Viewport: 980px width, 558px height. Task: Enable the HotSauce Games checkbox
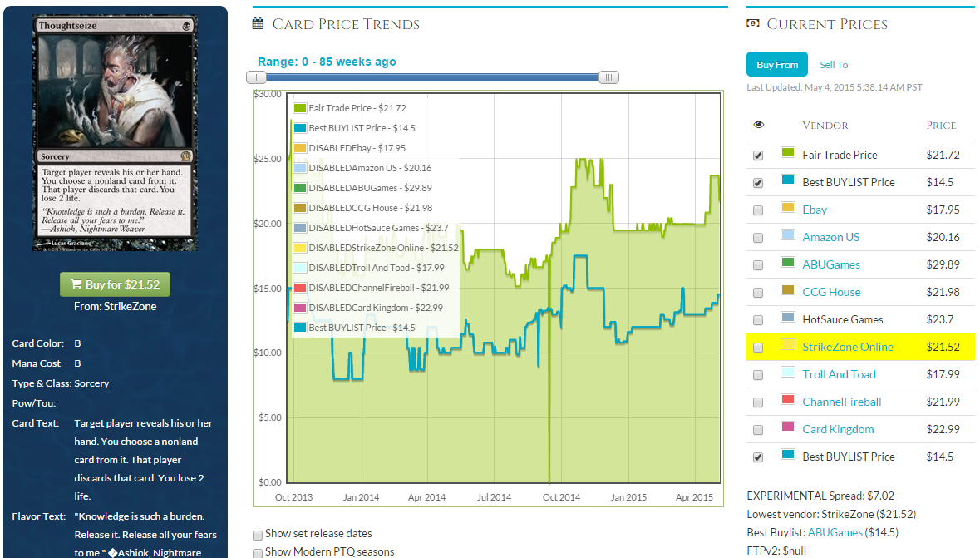758,320
